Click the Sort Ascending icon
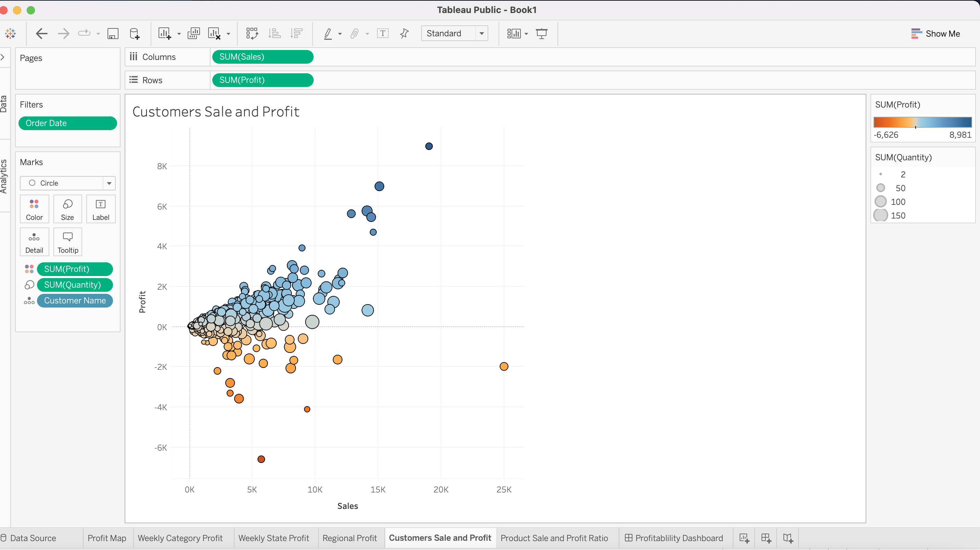 coord(274,34)
